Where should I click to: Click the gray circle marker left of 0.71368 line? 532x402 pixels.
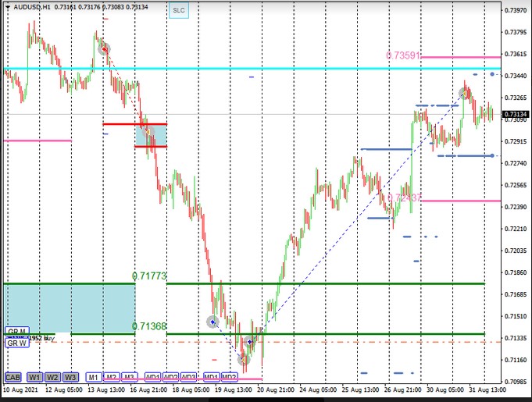point(212,321)
